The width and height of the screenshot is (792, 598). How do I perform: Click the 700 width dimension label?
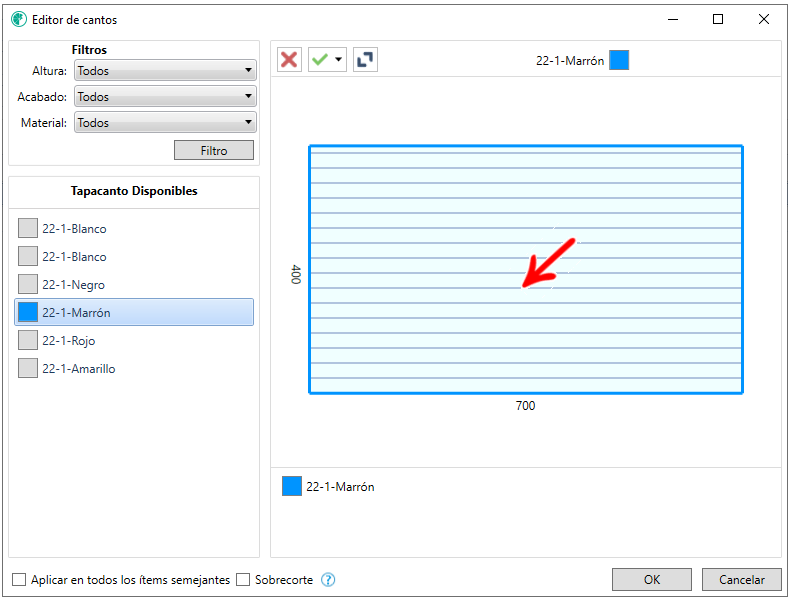(x=525, y=406)
